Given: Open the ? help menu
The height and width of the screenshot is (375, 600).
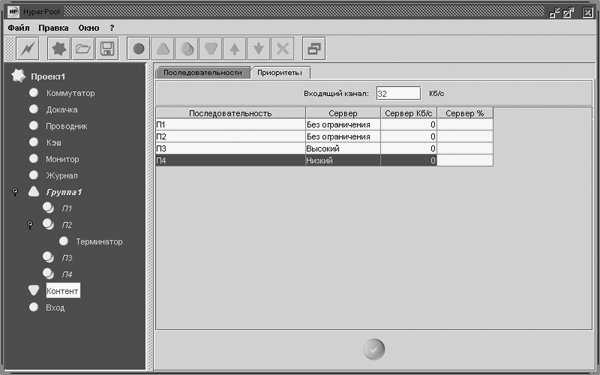Looking at the screenshot, I should 112,28.
